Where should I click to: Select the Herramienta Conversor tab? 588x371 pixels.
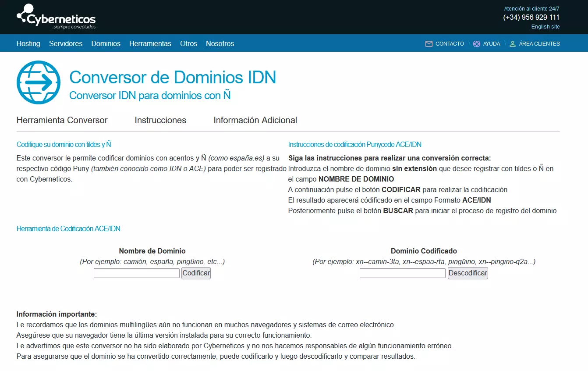click(62, 120)
